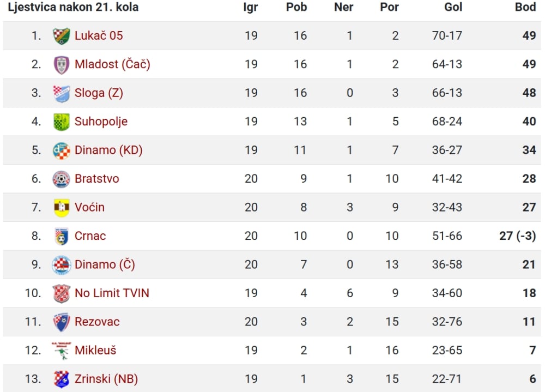The image size is (545, 392).
Task: Open the Zrinski (NB) team link
Action: click(106, 379)
